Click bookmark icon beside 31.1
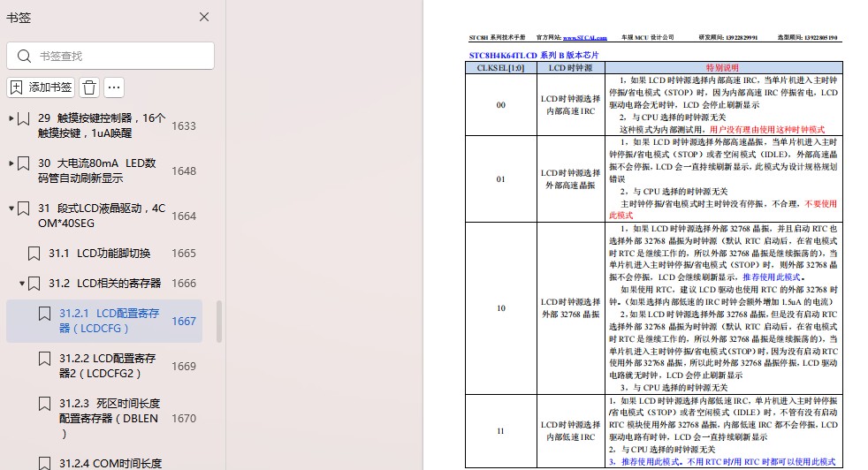Image resolution: width=868 pixels, height=470 pixels. click(34, 254)
